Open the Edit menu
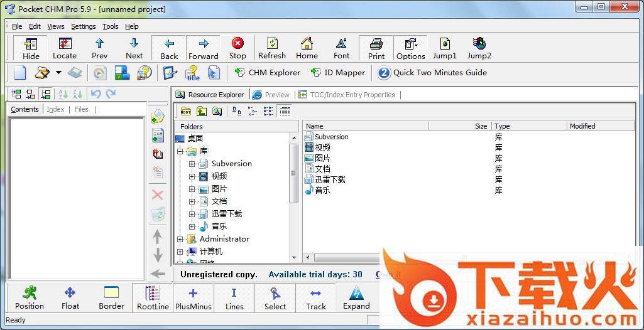This screenshot has height=330, width=644. pos(35,26)
